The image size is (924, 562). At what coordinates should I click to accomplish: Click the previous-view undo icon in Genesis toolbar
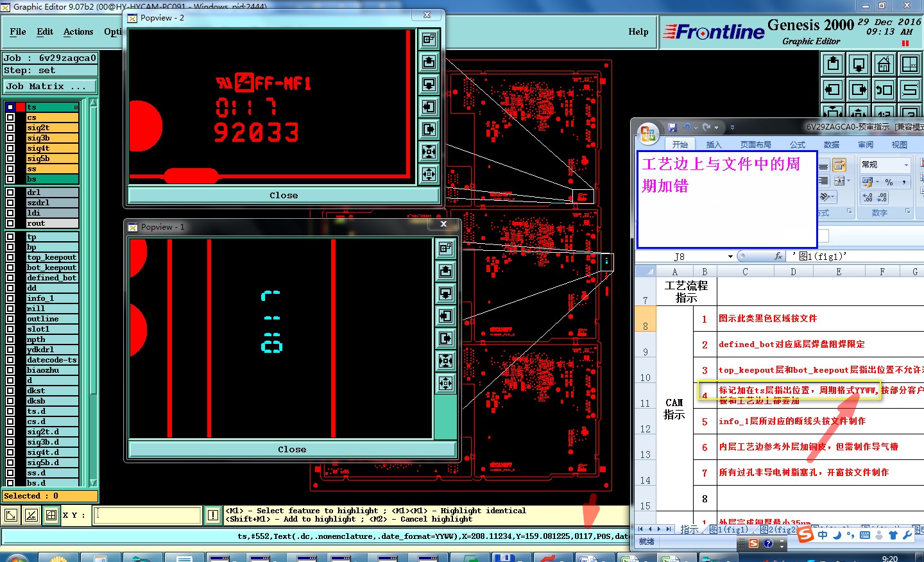[x=884, y=90]
